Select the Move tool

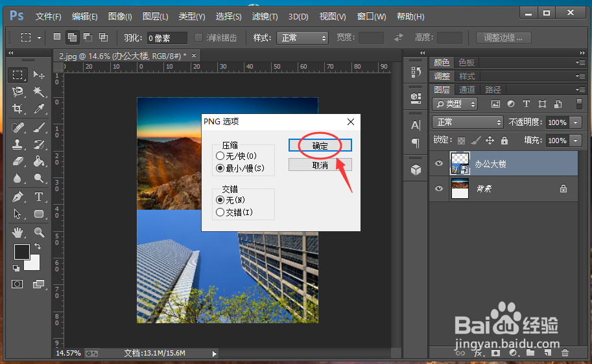click(x=39, y=74)
